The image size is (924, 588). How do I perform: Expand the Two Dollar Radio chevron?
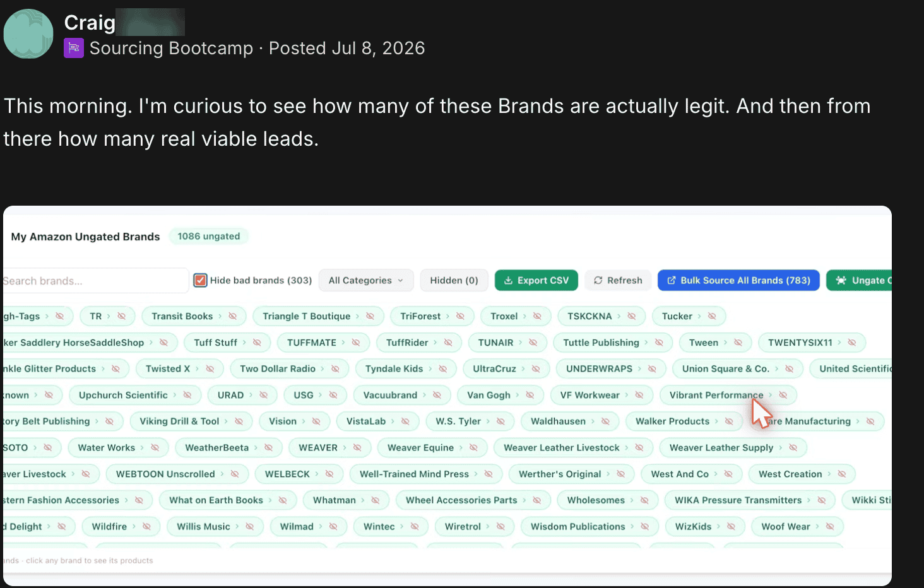click(323, 368)
